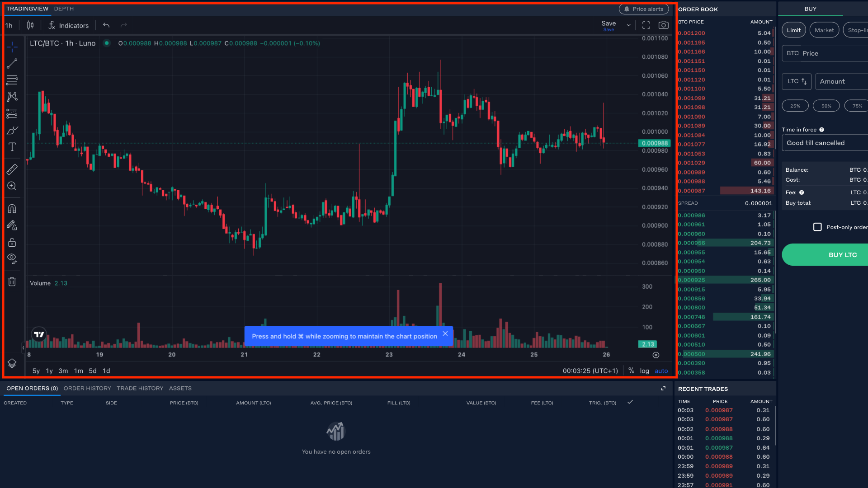Click the Price alerts bell button
This screenshot has width=868, height=488.
(x=644, y=9)
